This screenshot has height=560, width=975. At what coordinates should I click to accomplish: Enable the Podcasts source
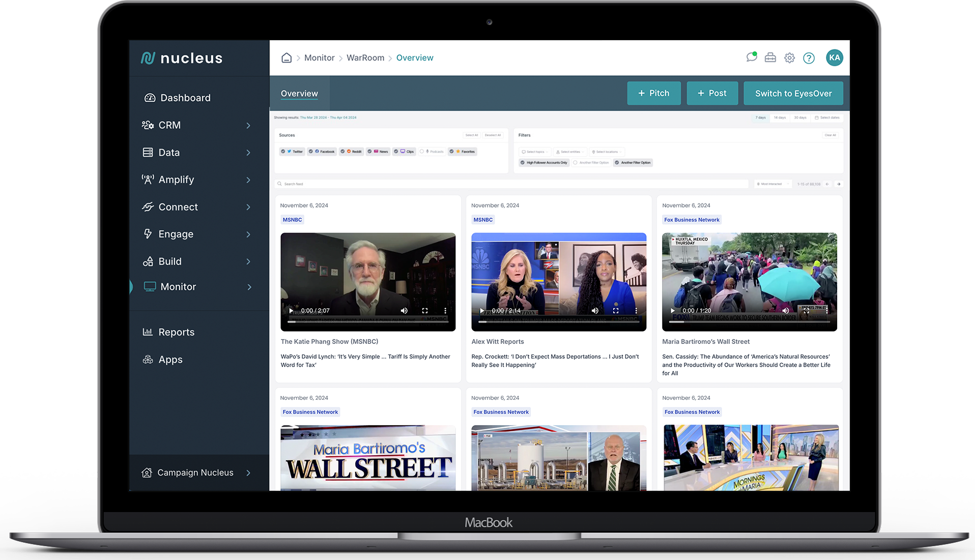tap(432, 151)
